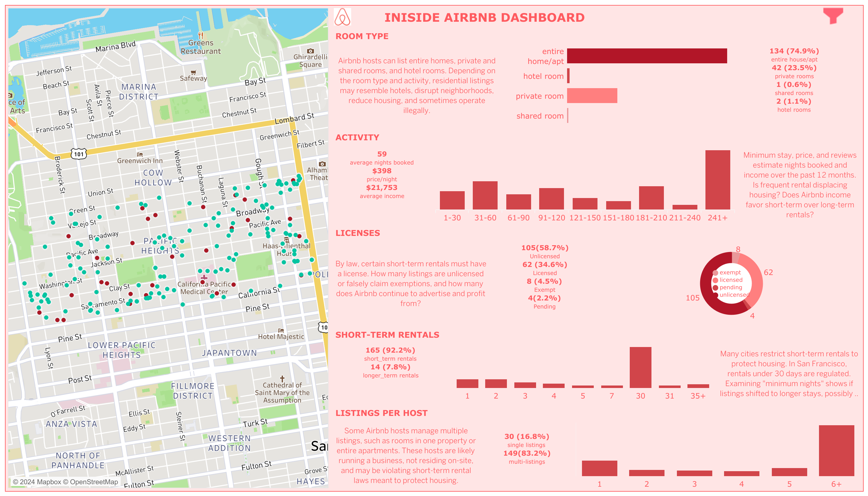Click the '14 (7.8%)' longer-term rentals value
The width and height of the screenshot is (868, 496).
(x=390, y=367)
